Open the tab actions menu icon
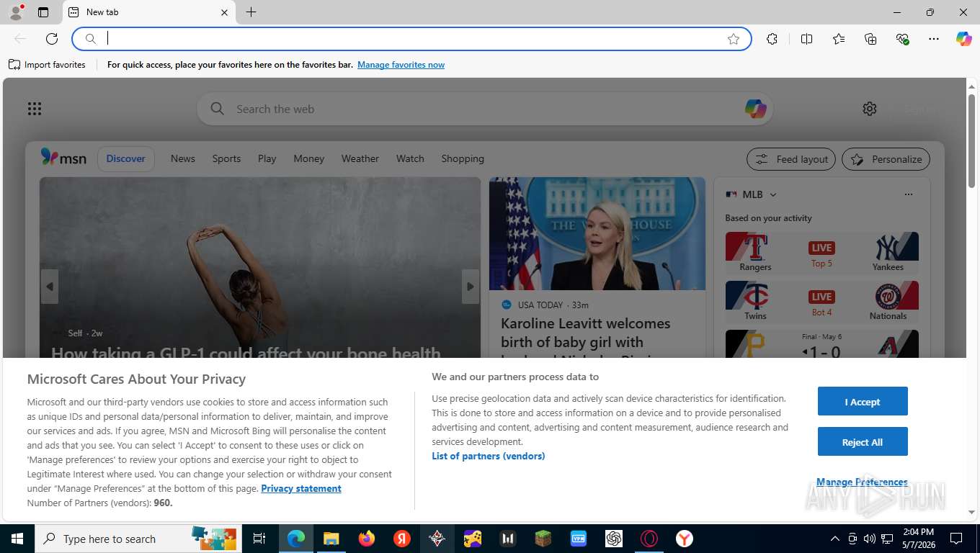The image size is (980, 553). (x=43, y=12)
